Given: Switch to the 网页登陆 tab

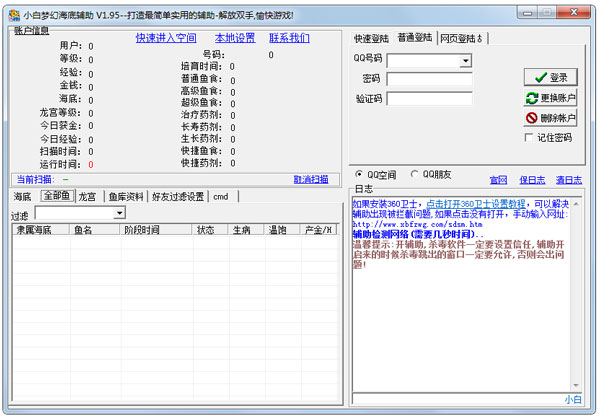Looking at the screenshot, I should [x=461, y=39].
